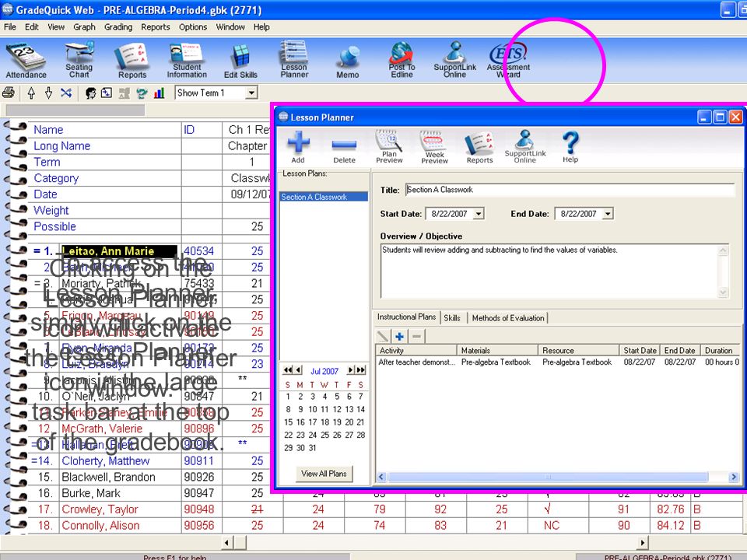Select Section A Classwork in Lesson Plans list
This screenshot has width=747, height=560.
tap(323, 197)
